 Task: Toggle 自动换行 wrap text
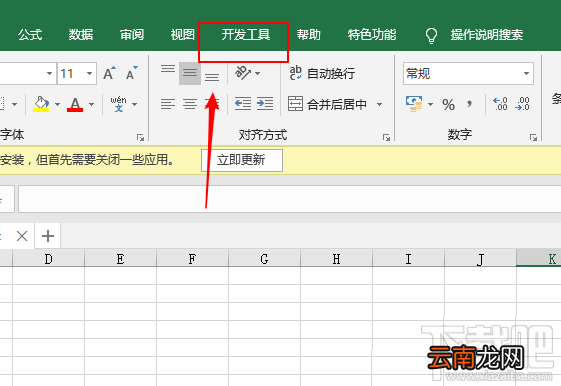point(322,73)
